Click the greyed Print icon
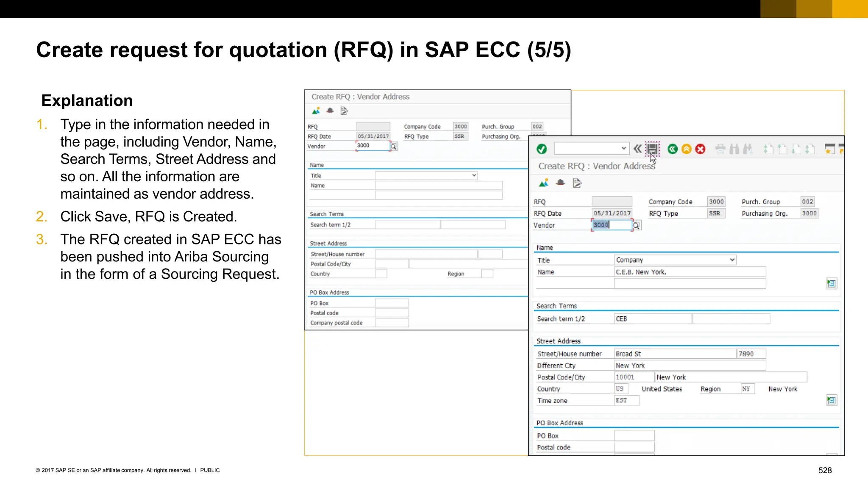Image resolution: width=868 pixels, height=488 pixels. point(720,149)
